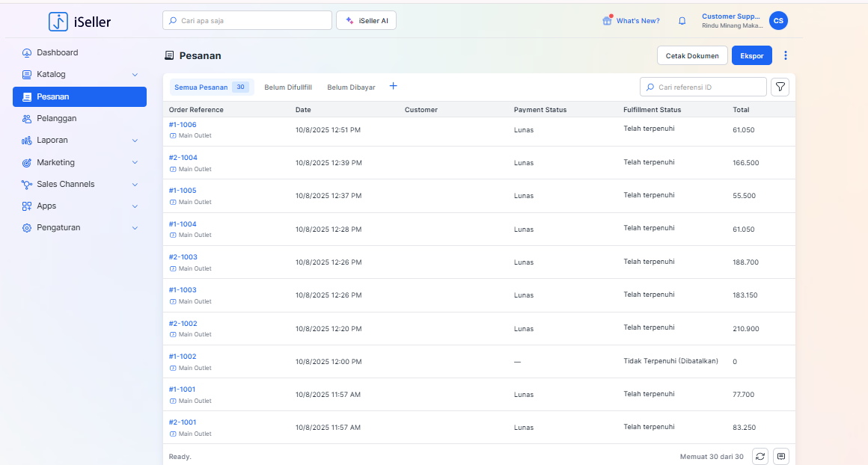Open Dashboard from the sidebar
Viewport: 868px width, 465px height.
click(58, 53)
